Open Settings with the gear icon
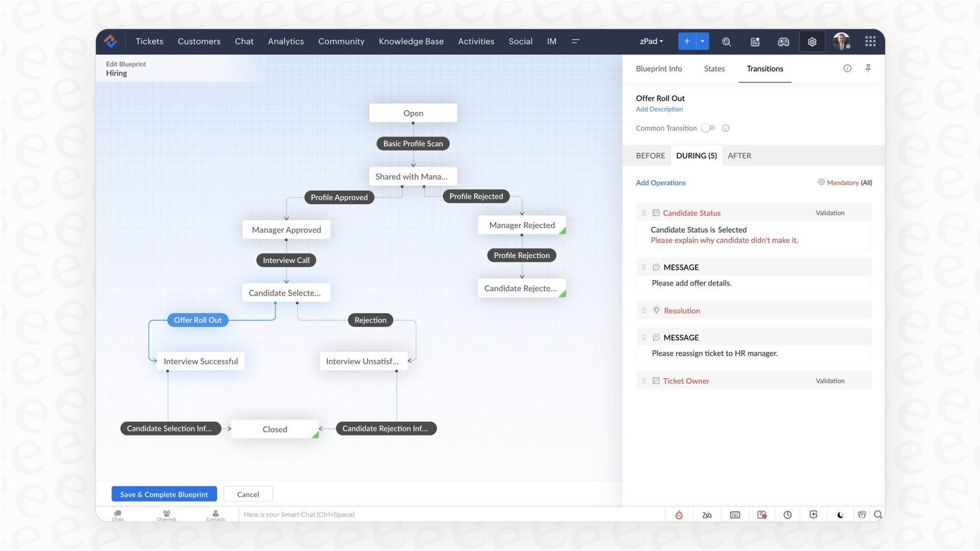The image size is (980, 551). [x=812, y=41]
